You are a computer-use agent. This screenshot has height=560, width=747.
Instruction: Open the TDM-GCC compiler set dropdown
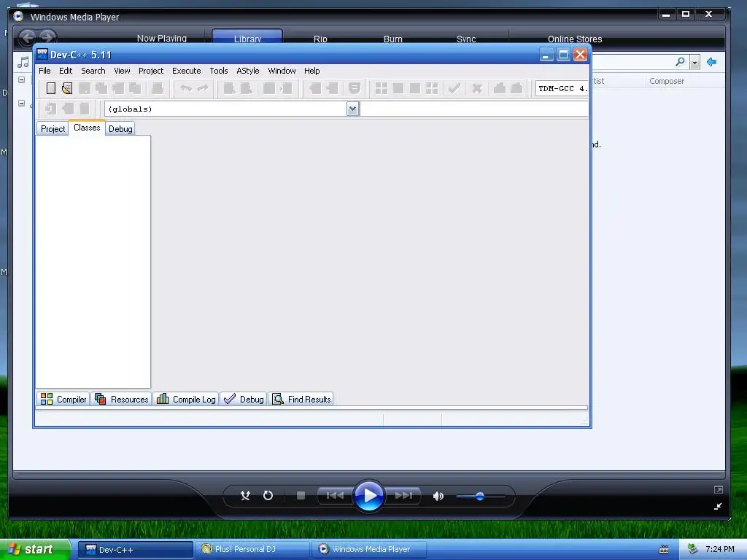pyautogui.click(x=562, y=88)
